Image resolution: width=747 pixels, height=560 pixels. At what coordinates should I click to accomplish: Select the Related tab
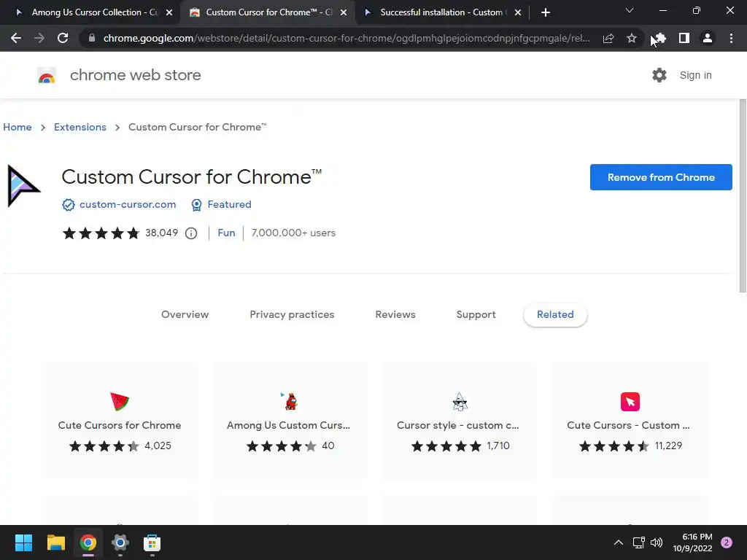tap(555, 315)
